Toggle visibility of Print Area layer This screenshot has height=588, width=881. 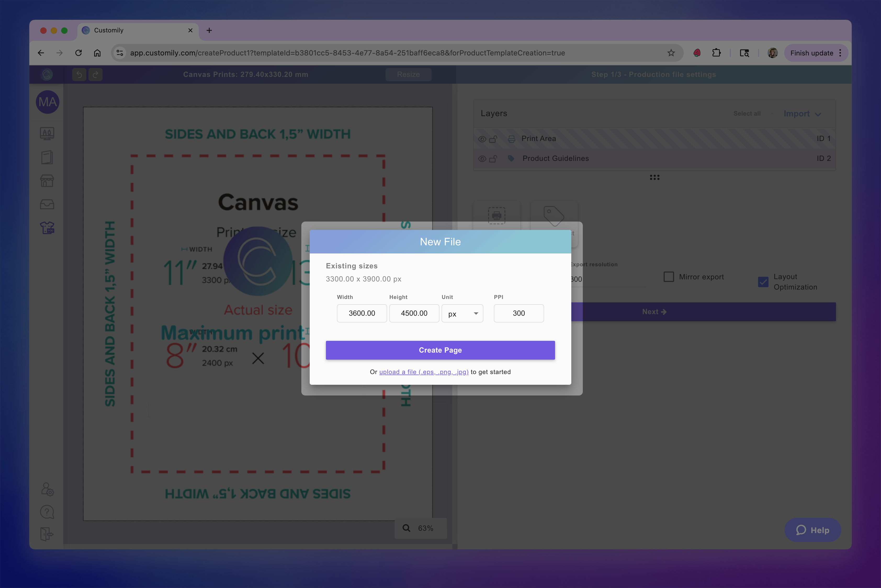click(482, 139)
